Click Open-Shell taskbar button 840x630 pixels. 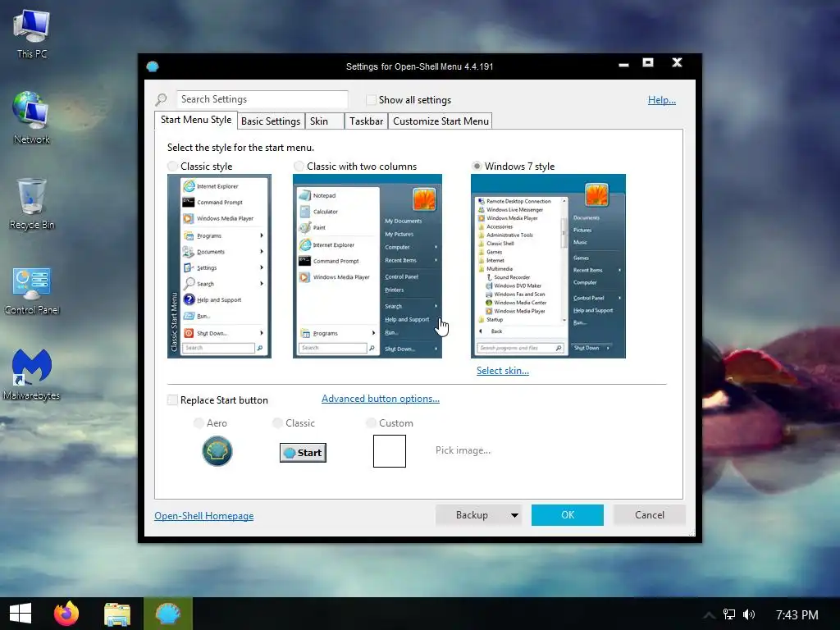coord(167,614)
